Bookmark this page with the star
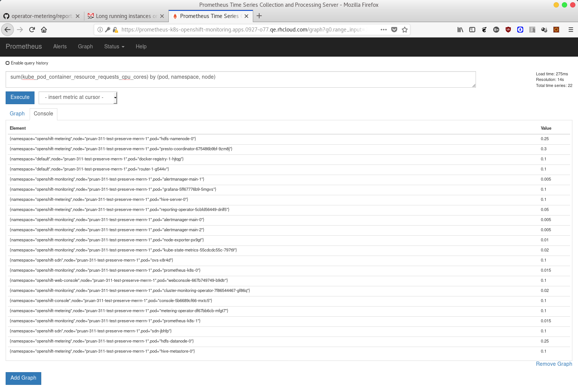Viewport: 578px width, 392px height. 405,30
